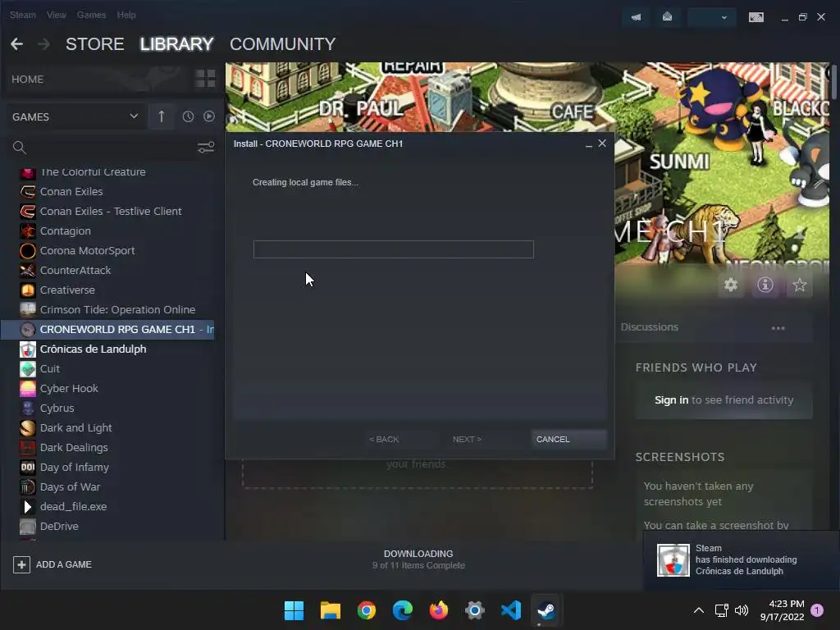840x630 pixels.
Task: Select the LIBRARY tab
Action: click(177, 44)
